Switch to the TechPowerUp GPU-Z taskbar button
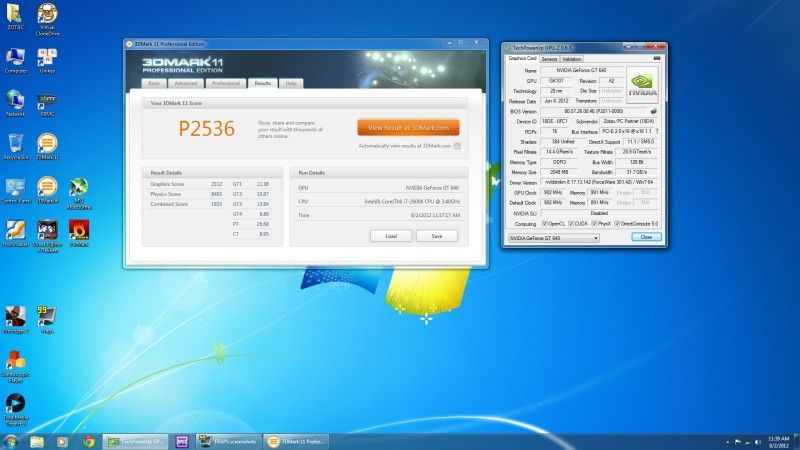 click(136, 441)
